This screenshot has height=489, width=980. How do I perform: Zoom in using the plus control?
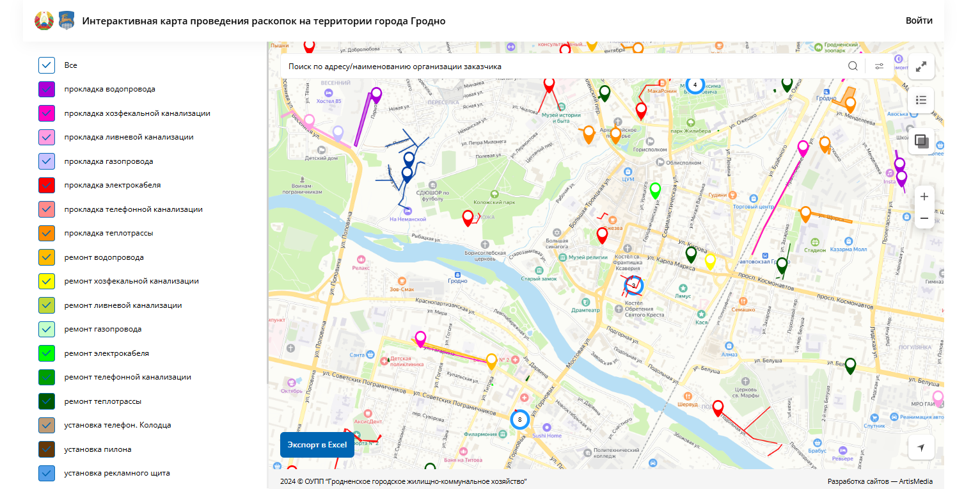tap(924, 196)
